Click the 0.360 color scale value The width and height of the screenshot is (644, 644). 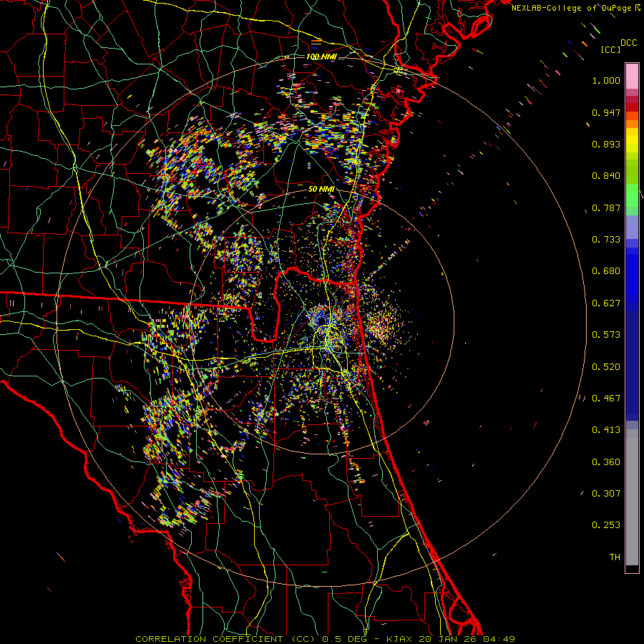pyautogui.click(x=606, y=462)
